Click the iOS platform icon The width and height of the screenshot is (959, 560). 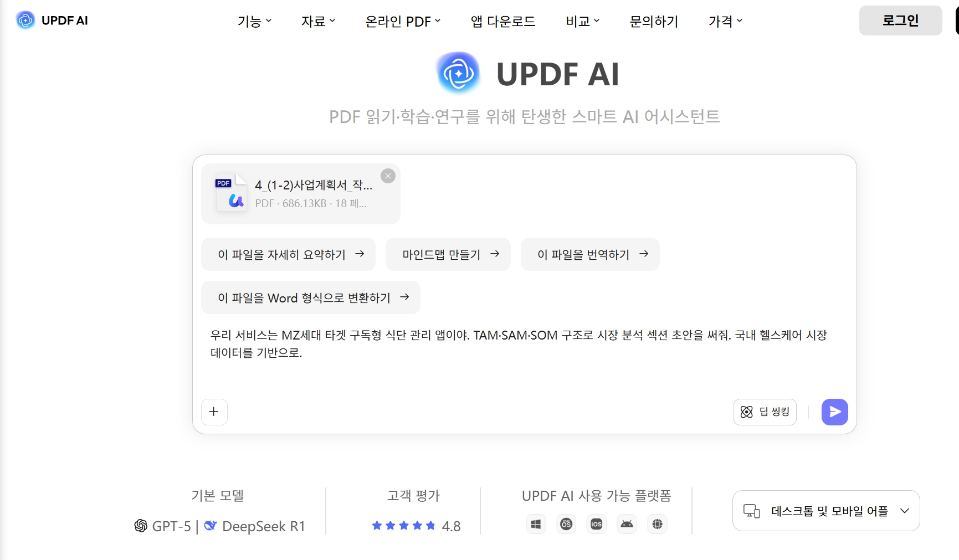[x=596, y=524]
